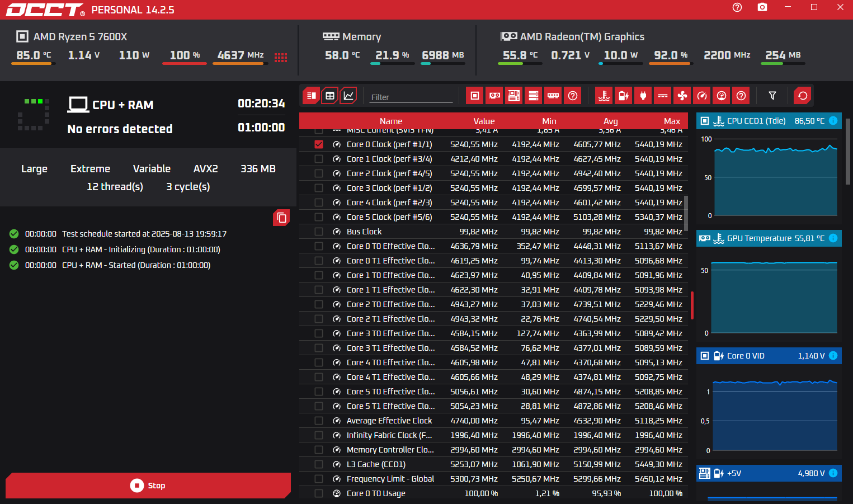Tick the Average Effective Clock checkbox
This screenshot has width=853, height=504.
tap(319, 421)
